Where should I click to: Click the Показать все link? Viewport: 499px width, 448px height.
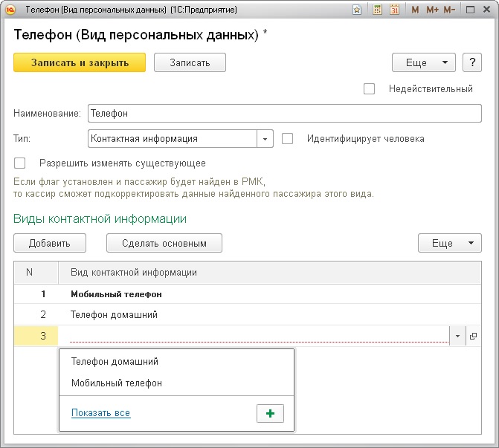(100, 413)
